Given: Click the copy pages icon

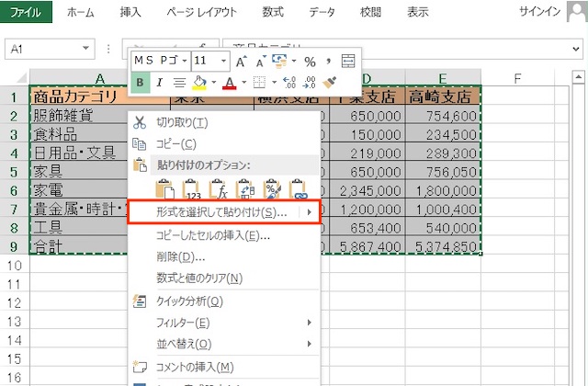Looking at the screenshot, I should (140, 144).
